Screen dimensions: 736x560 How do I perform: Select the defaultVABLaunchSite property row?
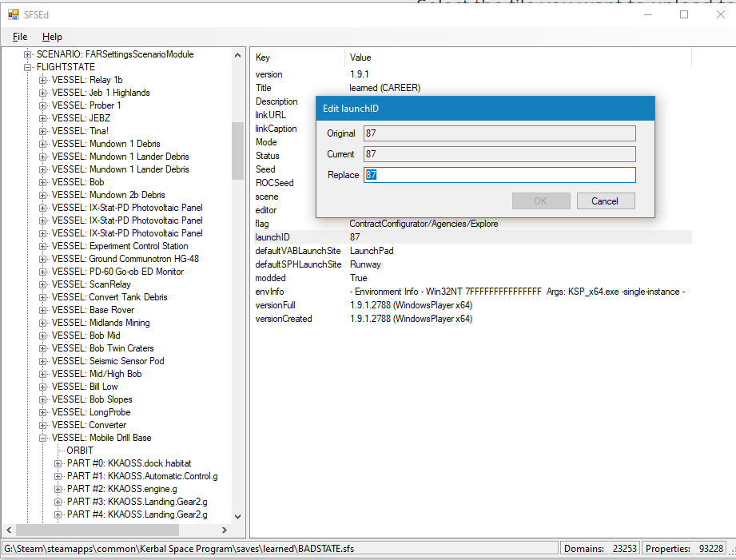[298, 251]
